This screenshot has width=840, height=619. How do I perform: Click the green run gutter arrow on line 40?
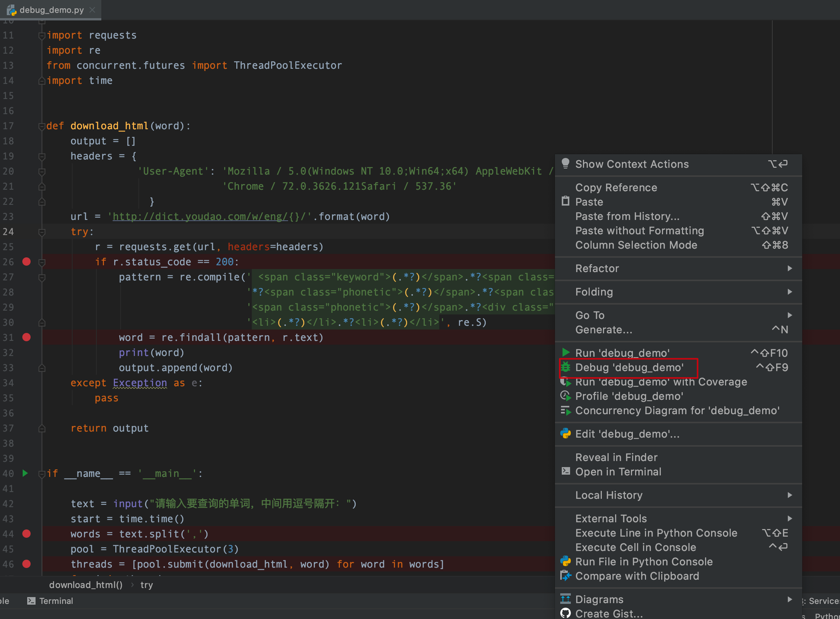pyautogui.click(x=25, y=473)
